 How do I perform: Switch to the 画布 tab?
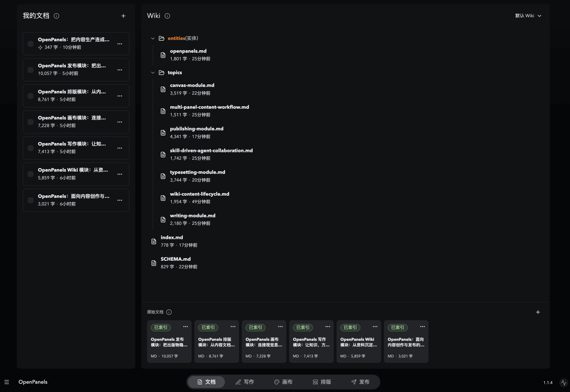pyautogui.click(x=283, y=382)
